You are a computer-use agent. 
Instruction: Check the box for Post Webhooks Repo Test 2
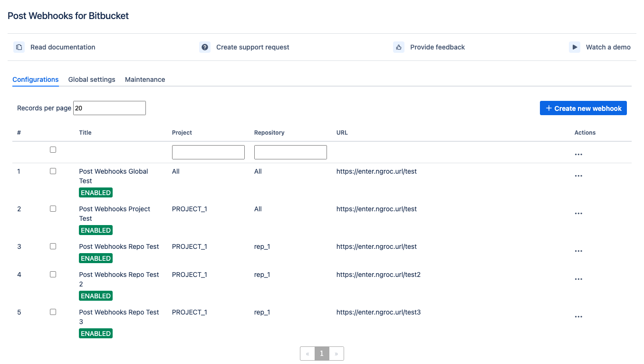coord(53,275)
